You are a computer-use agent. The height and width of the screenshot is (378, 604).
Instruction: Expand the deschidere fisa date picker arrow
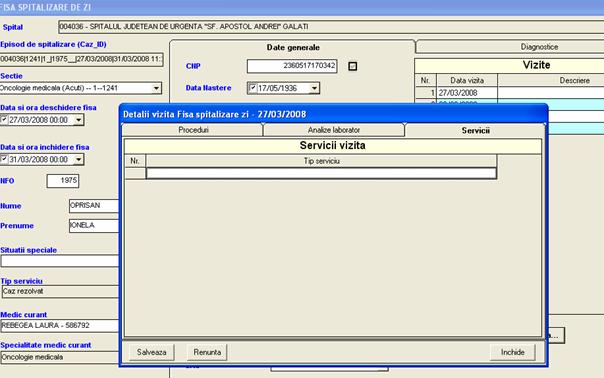pyautogui.click(x=79, y=120)
